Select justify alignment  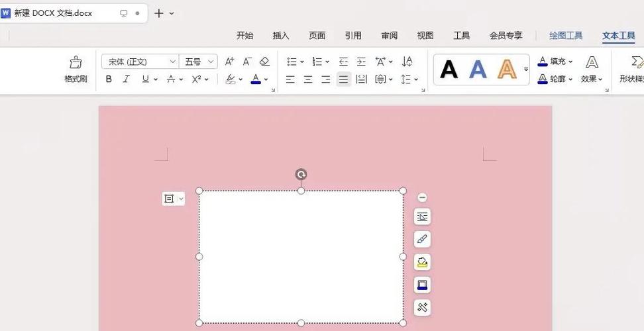click(x=344, y=79)
